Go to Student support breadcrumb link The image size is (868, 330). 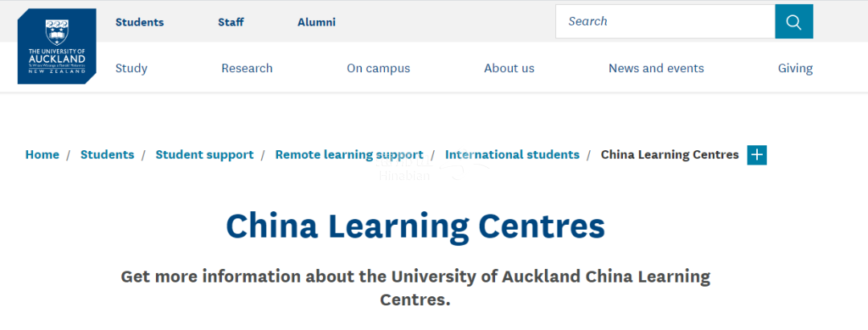pos(204,155)
